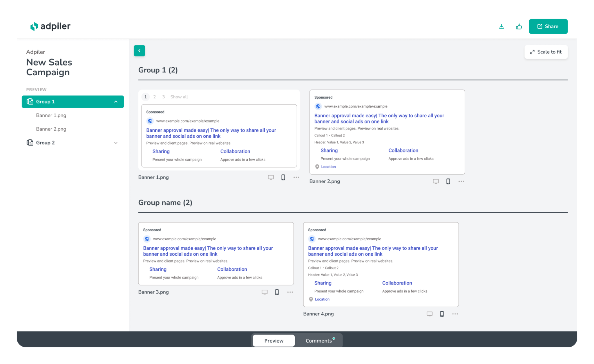
Task: Click the thumbs-up approve icon
Action: click(519, 26)
